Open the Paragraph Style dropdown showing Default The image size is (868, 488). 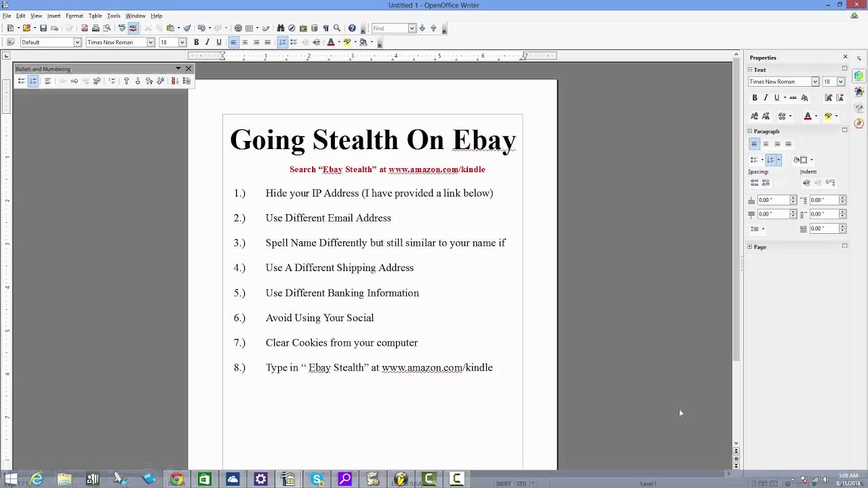coord(77,43)
